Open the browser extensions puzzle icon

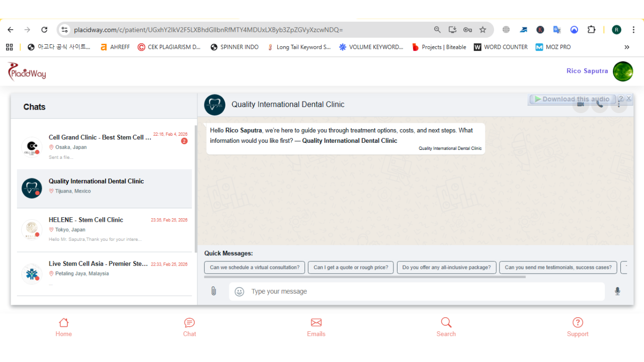pos(591,30)
